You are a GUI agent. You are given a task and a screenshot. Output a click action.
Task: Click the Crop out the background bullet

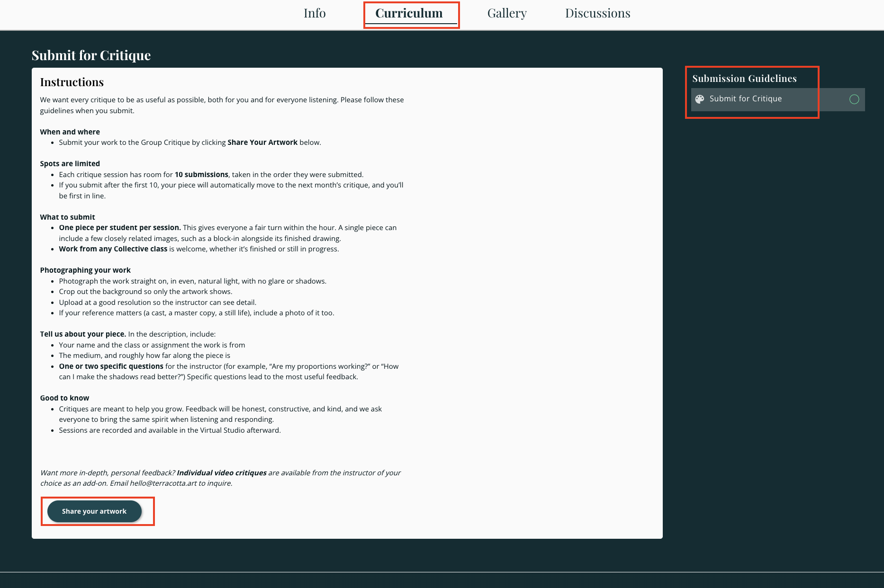click(x=145, y=292)
